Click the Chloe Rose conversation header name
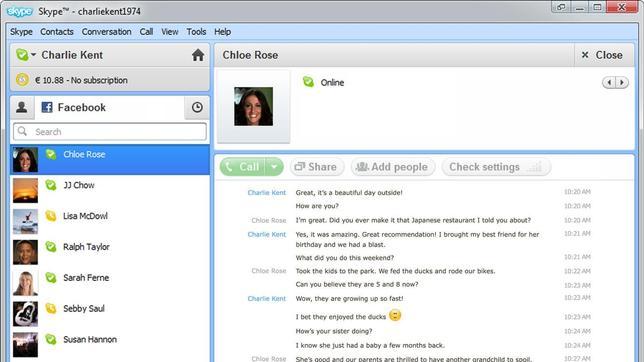 pyautogui.click(x=250, y=55)
